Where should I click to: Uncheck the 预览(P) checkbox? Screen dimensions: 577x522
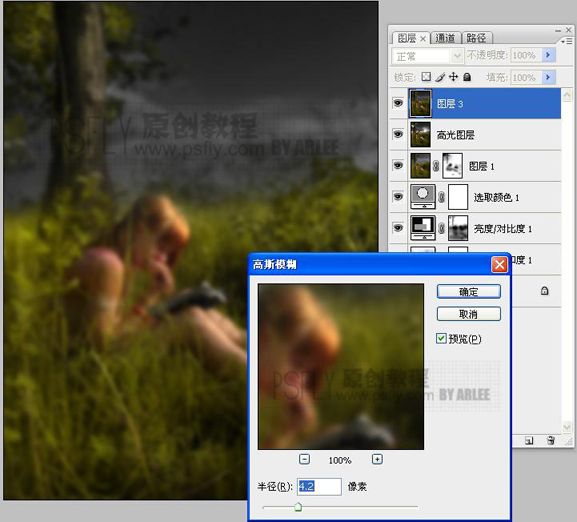(x=441, y=338)
